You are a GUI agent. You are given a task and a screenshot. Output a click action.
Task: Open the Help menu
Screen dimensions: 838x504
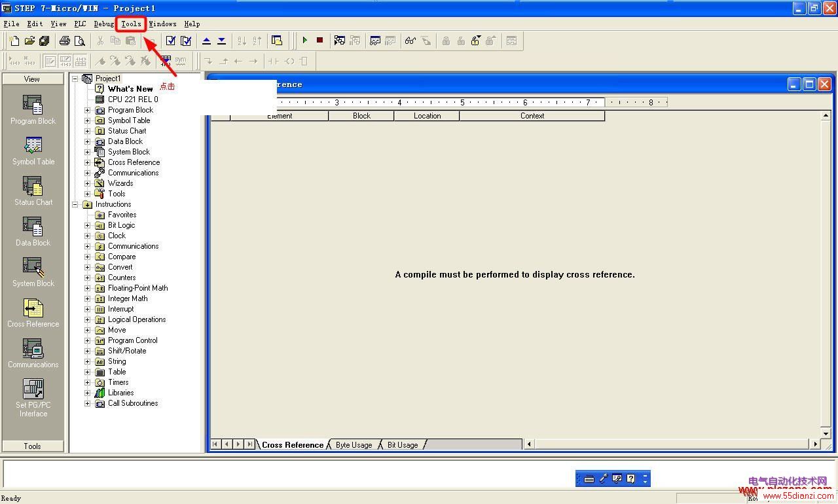pyautogui.click(x=192, y=24)
